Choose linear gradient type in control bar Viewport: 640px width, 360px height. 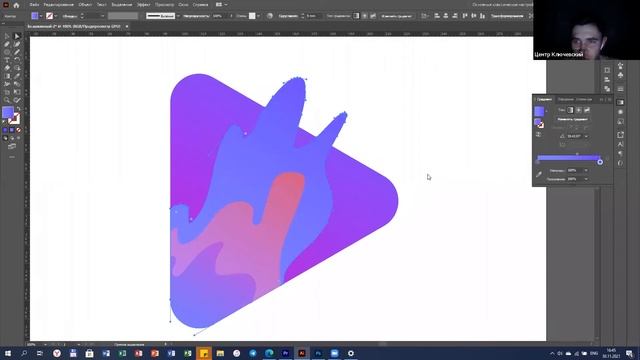[356, 16]
